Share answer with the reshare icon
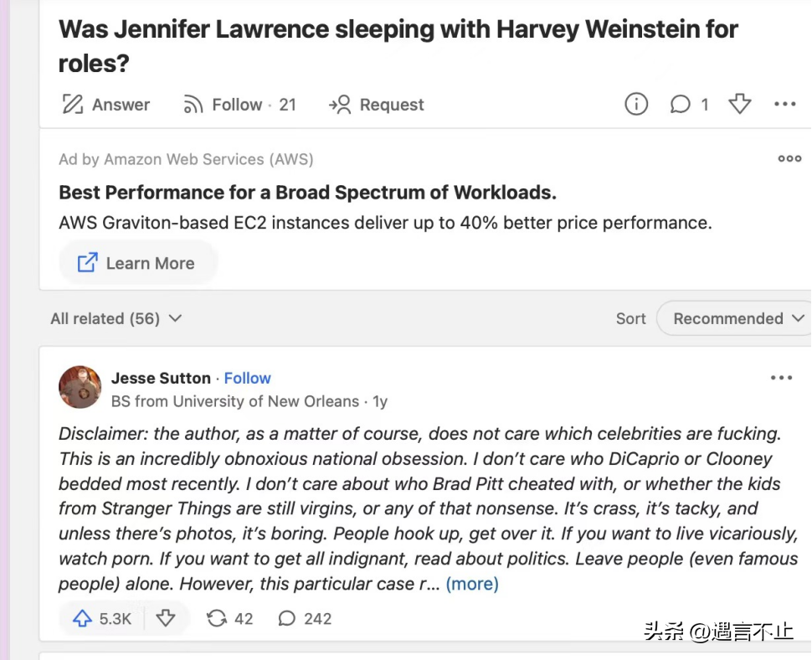 (217, 618)
